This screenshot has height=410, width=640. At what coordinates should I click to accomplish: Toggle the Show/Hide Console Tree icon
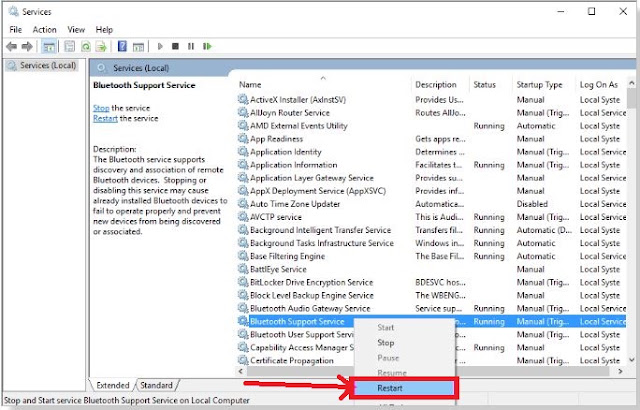pyautogui.click(x=49, y=47)
